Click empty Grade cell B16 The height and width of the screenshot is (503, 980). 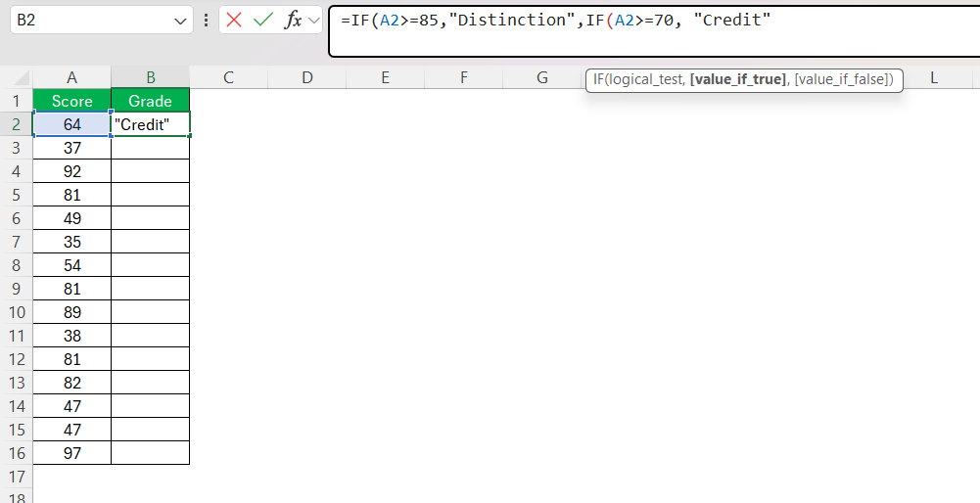151,452
